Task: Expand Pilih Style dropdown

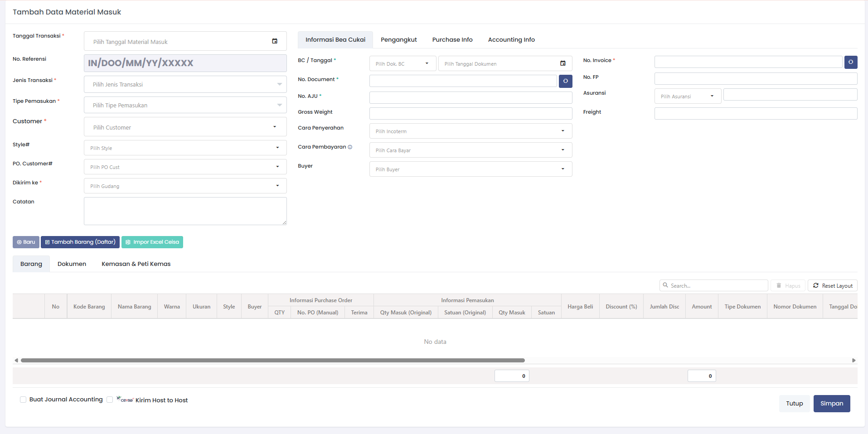Action: pyautogui.click(x=185, y=148)
